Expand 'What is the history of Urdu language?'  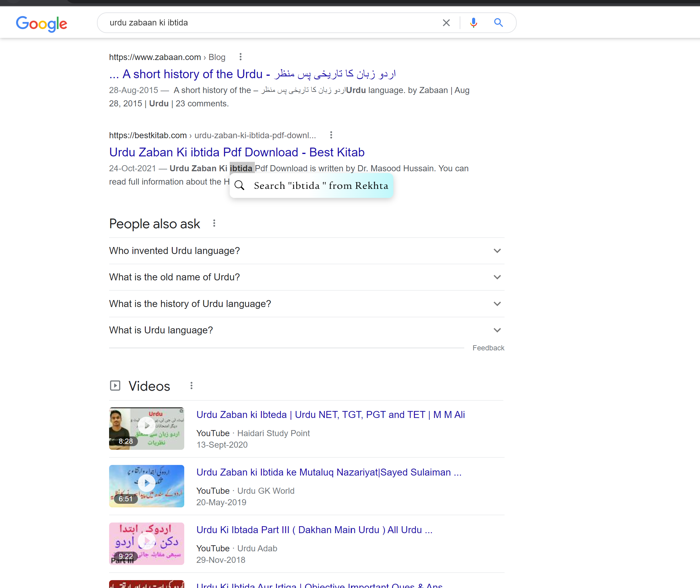(497, 304)
